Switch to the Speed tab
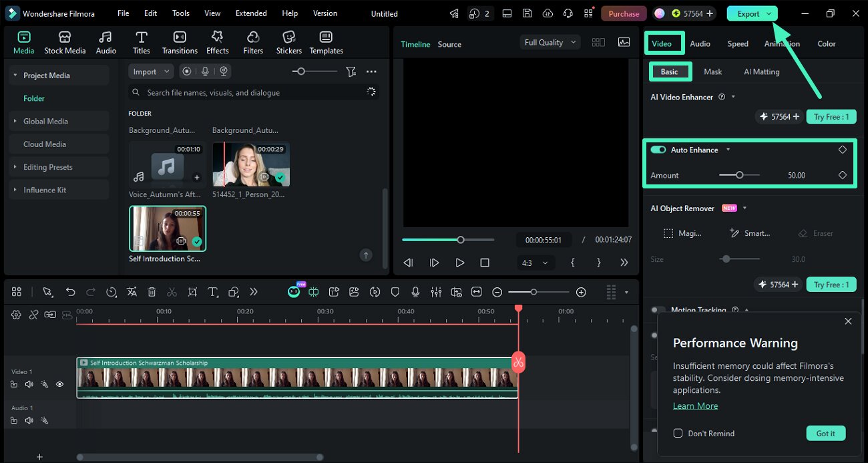This screenshot has width=868, height=463. (738, 43)
